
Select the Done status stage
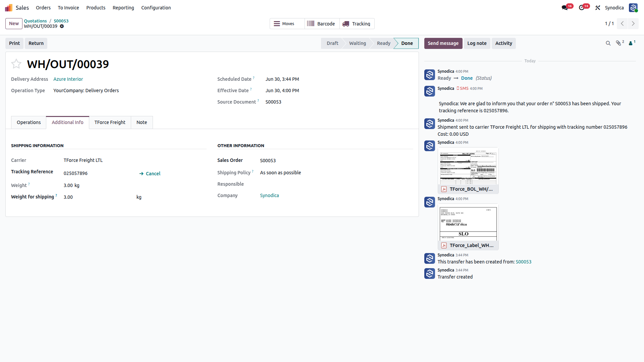[x=407, y=43]
